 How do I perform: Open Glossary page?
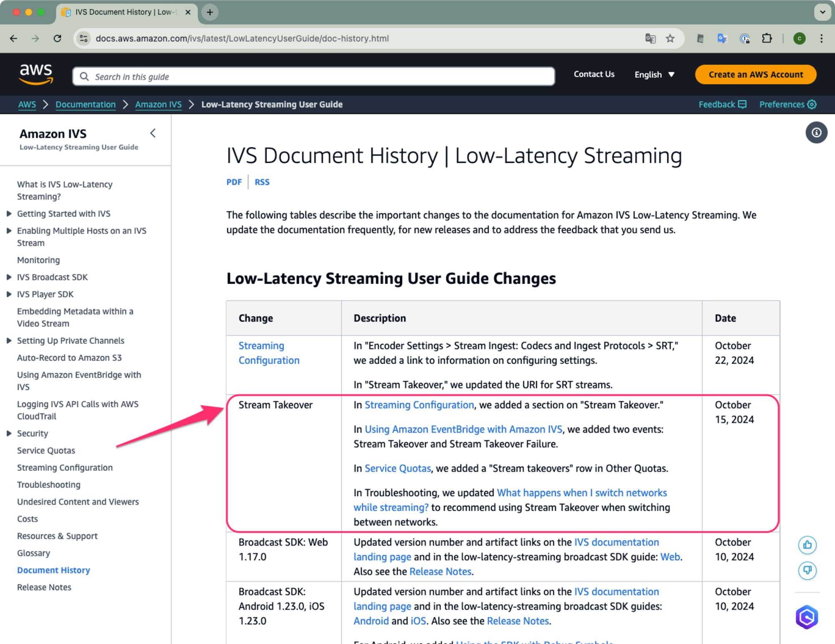tap(33, 553)
